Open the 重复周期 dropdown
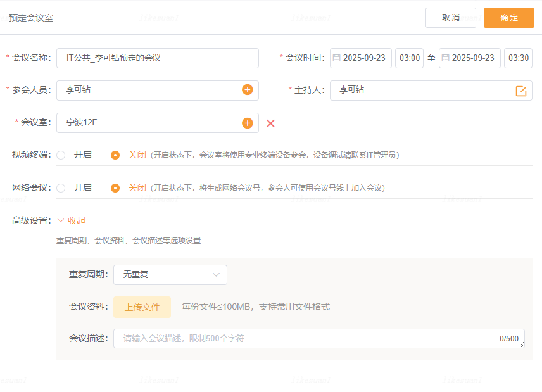This screenshot has width=542, height=392. 170,275
